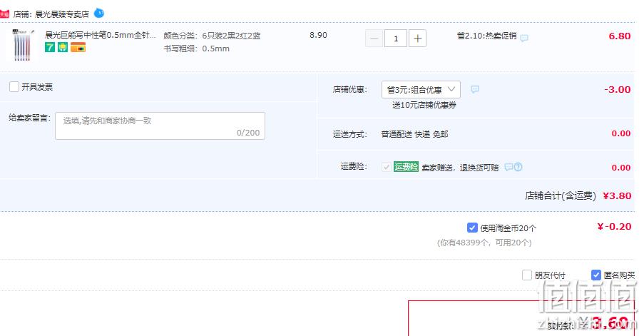Open the blue Wangwang chat icon beside shop name
This screenshot has width=644, height=336.
(x=99, y=13)
